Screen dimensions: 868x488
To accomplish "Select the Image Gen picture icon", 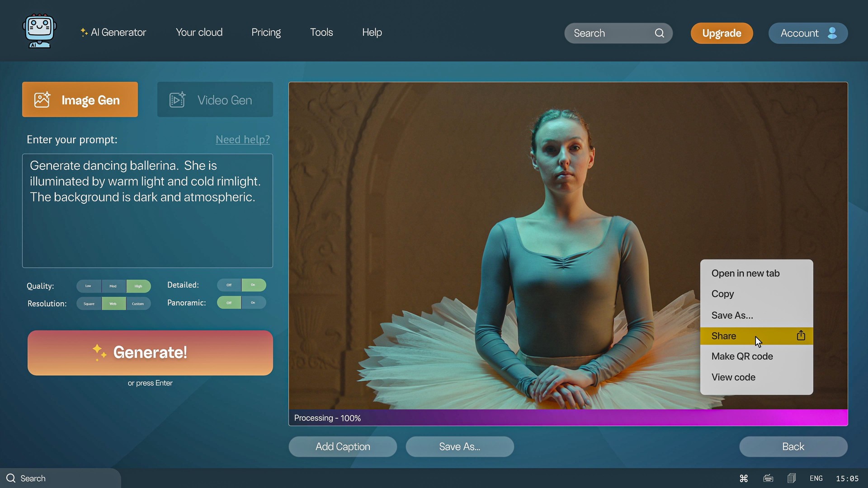I will pyautogui.click(x=42, y=99).
